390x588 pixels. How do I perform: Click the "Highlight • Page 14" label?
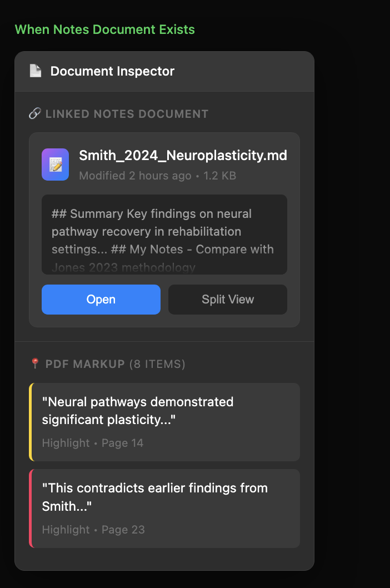(93, 443)
